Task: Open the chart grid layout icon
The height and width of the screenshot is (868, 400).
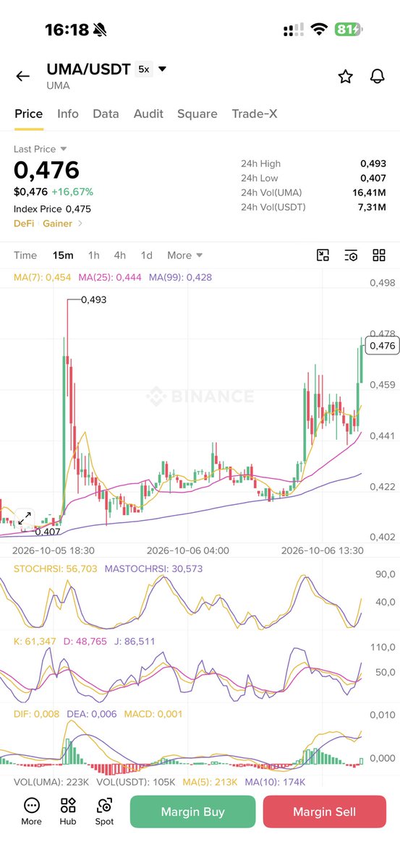Action: 379,255
